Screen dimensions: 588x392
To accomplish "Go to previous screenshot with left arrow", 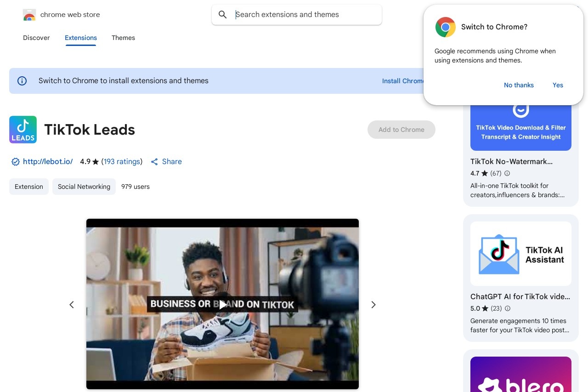I will (x=72, y=305).
